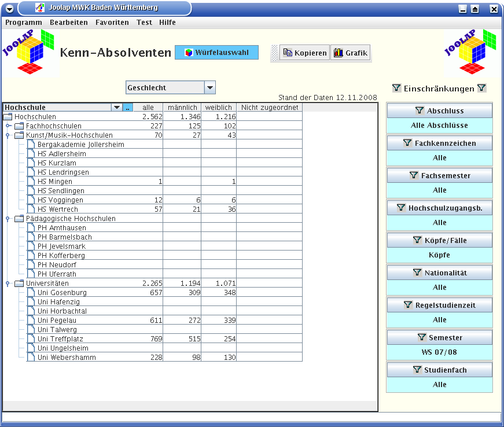Open the Hochschule column header dropdown arrow
The width and height of the screenshot is (504, 427).
(117, 108)
